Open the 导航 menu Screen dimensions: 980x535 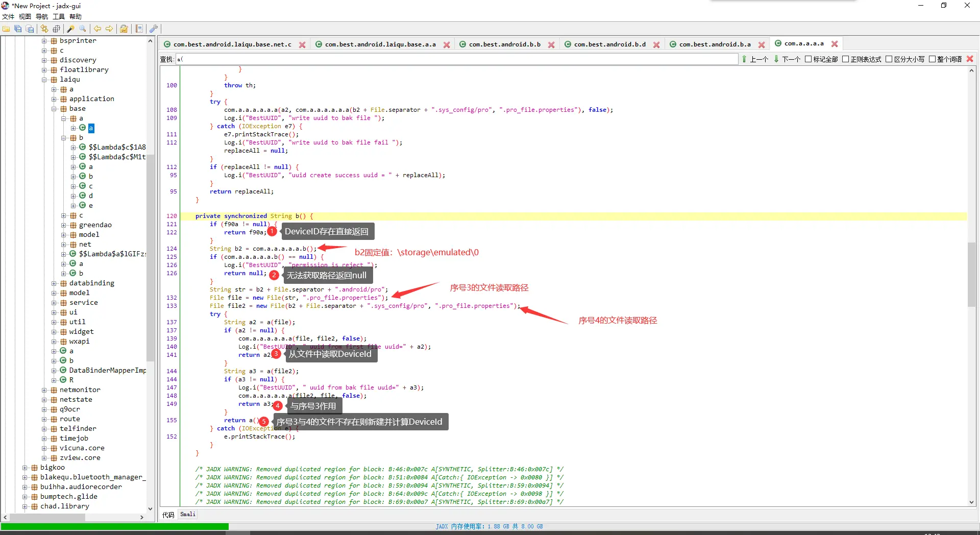[x=42, y=17]
